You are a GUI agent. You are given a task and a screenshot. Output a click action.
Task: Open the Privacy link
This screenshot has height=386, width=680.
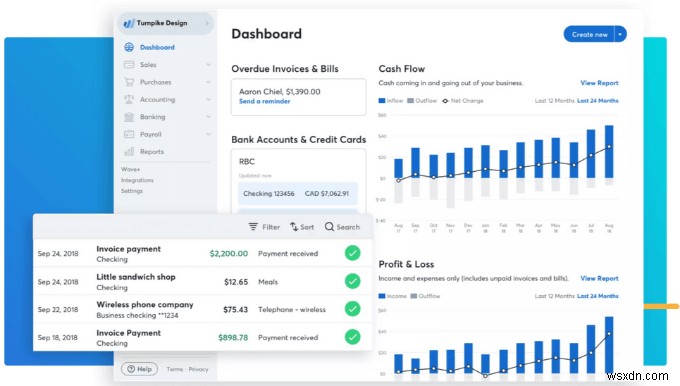[198, 370]
